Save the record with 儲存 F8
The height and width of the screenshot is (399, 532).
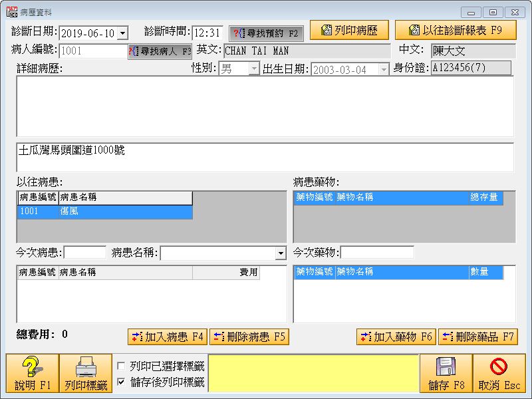[446, 373]
